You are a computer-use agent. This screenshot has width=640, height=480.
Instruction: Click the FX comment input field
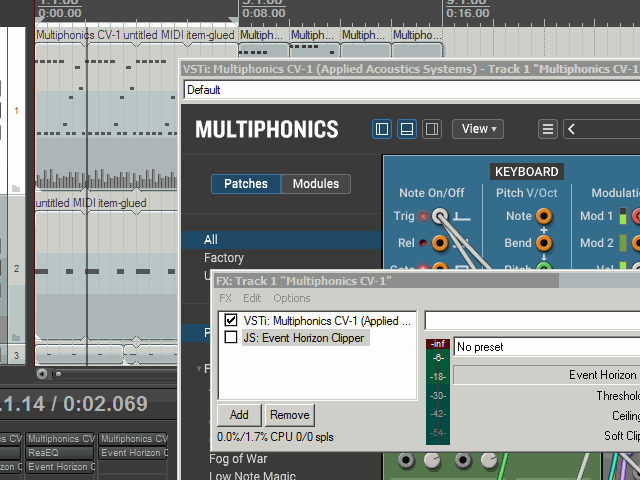point(533,320)
